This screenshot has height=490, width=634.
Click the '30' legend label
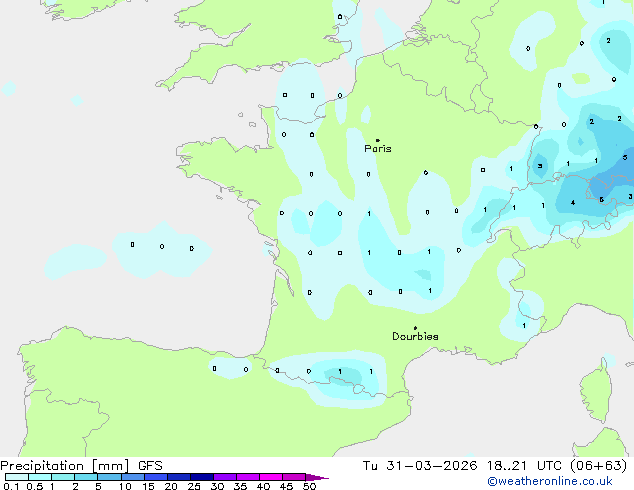click(x=217, y=486)
